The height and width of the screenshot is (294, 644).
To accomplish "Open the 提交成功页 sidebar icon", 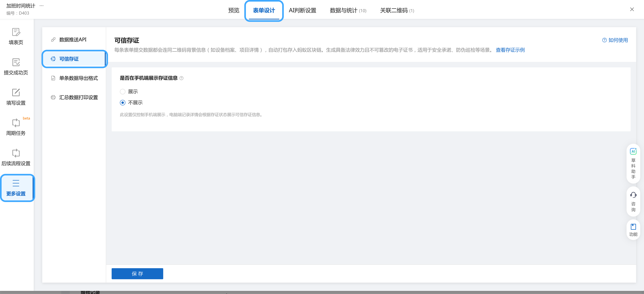I will (16, 62).
